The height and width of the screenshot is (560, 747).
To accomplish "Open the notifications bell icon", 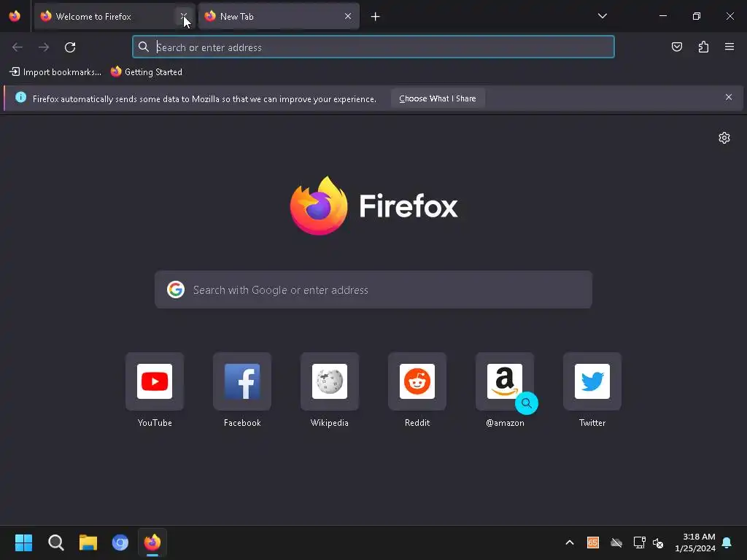I will coord(727,542).
